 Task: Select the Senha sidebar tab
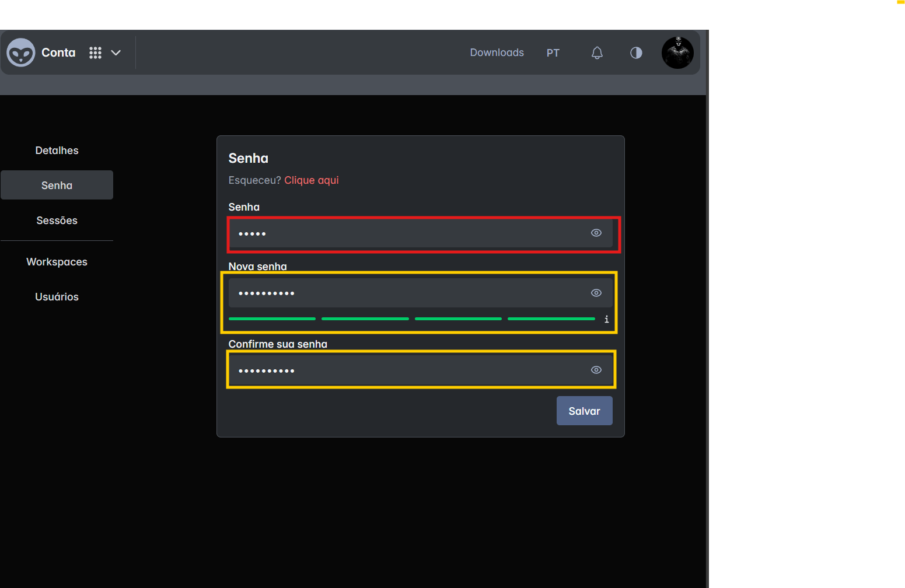pos(57,185)
